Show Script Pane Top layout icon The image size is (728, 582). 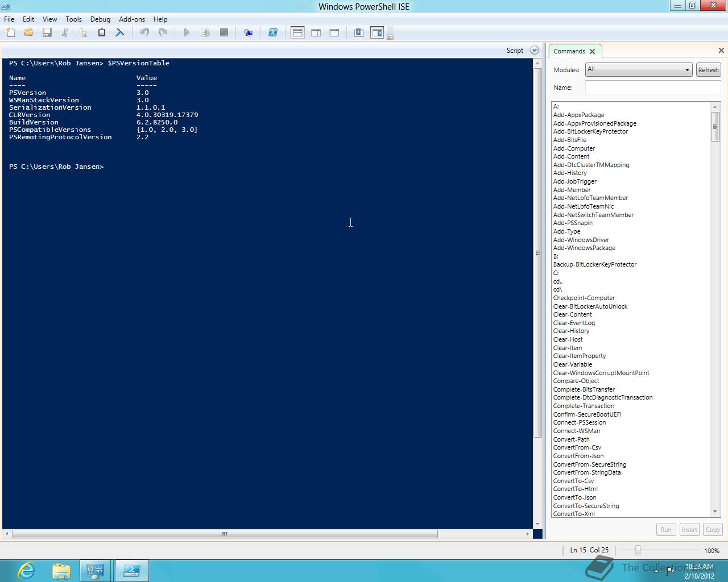point(297,33)
